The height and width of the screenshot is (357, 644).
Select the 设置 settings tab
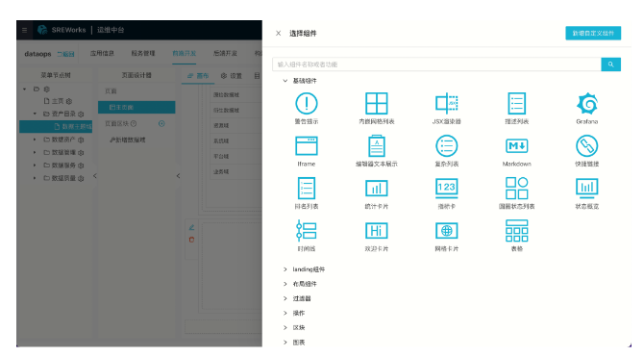click(x=232, y=76)
